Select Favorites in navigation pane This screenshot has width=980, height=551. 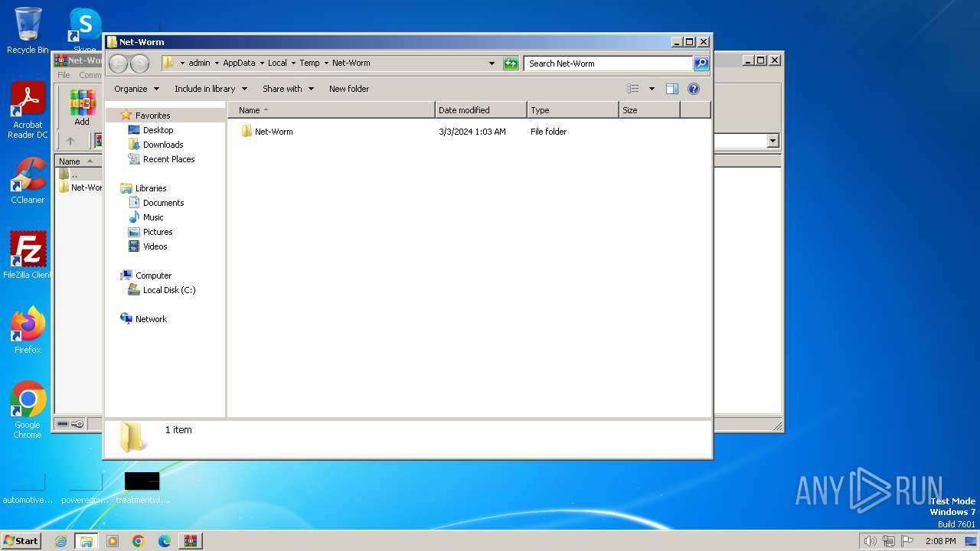click(152, 116)
